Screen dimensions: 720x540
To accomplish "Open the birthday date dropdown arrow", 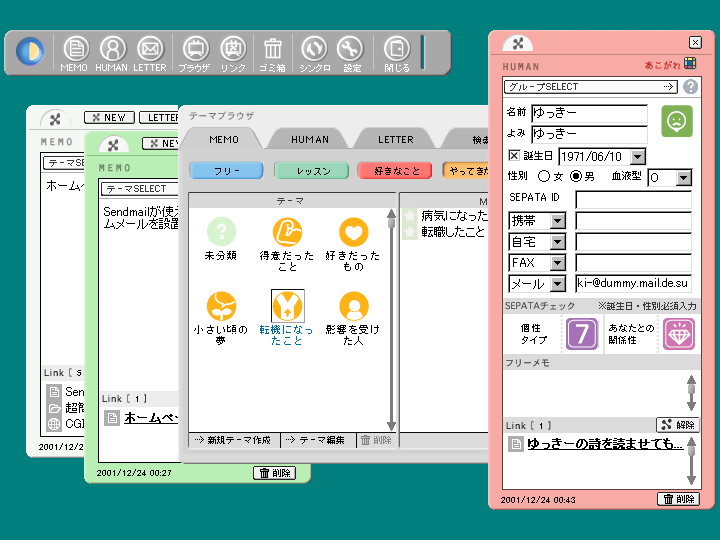I will [x=637, y=157].
